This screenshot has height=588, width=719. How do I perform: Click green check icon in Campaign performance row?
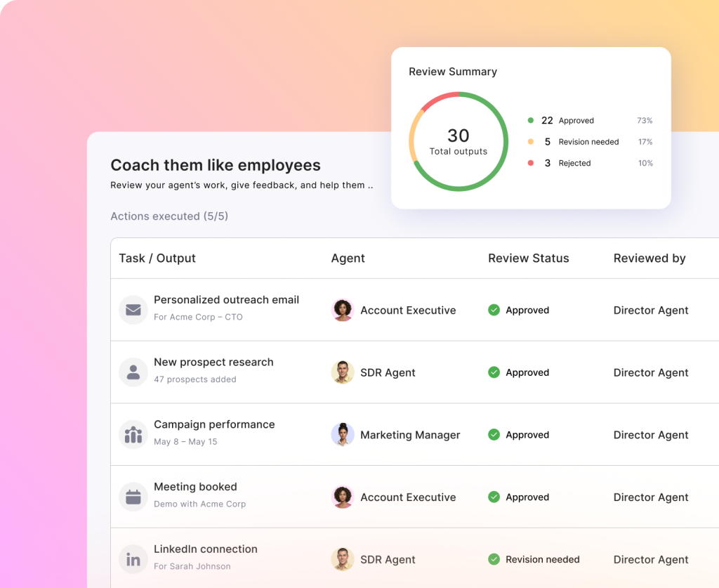tap(494, 435)
